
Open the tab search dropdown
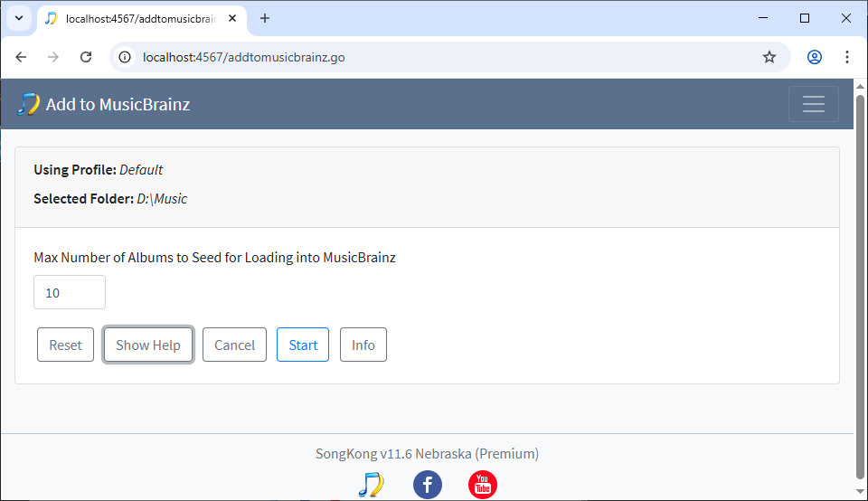click(x=19, y=18)
